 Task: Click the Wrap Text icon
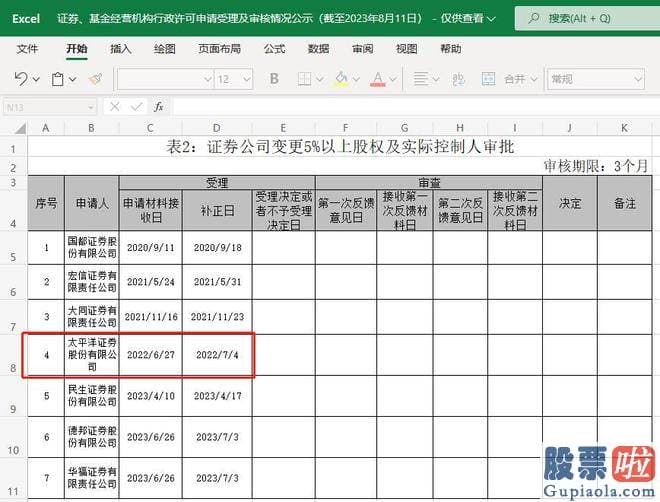tap(458, 79)
